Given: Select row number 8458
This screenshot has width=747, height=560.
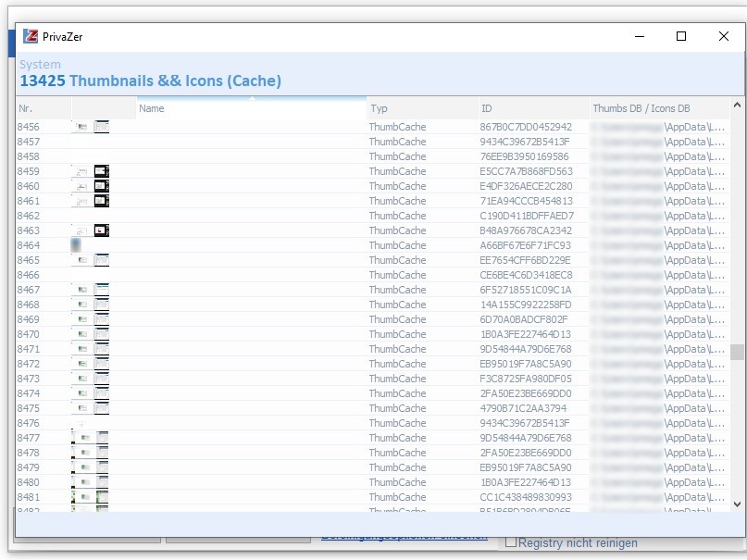Looking at the screenshot, I should [29, 156].
